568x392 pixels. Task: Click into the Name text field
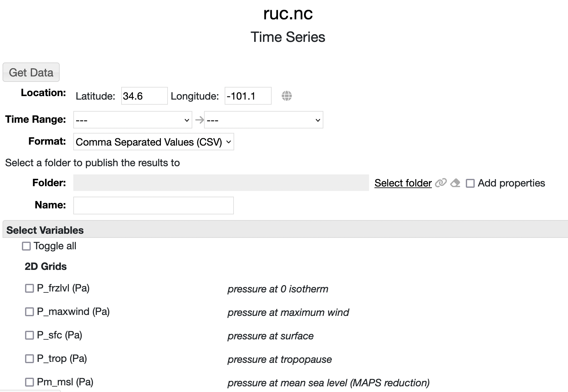point(153,206)
